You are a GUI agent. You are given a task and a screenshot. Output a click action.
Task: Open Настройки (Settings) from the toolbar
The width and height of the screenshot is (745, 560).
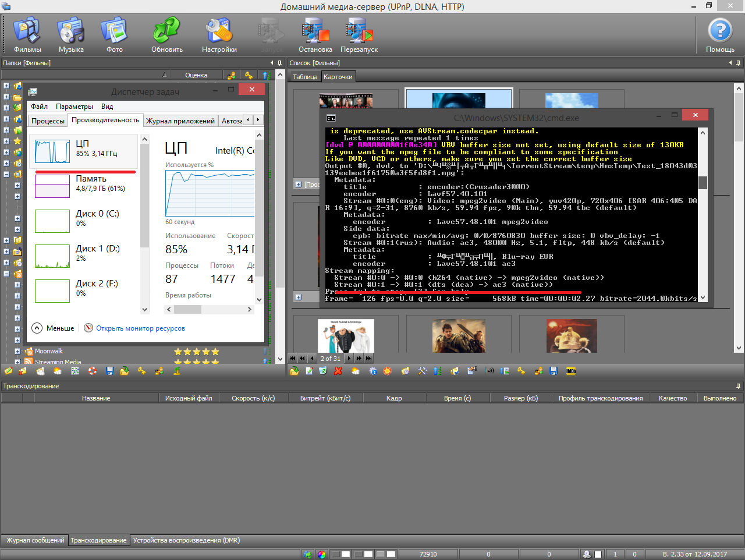[219, 34]
